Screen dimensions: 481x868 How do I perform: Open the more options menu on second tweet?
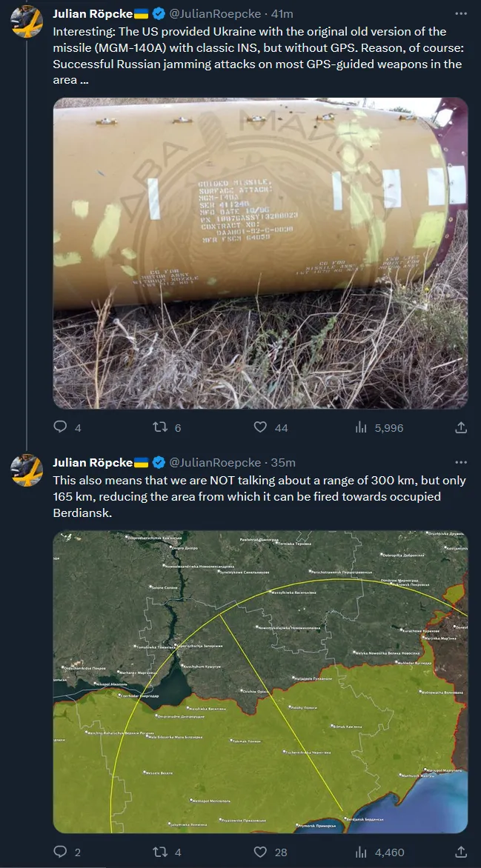pyautogui.click(x=460, y=463)
